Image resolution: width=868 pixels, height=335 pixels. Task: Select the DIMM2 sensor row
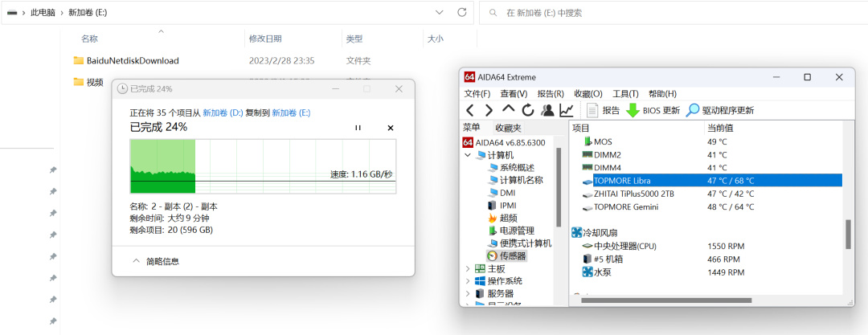pos(706,154)
